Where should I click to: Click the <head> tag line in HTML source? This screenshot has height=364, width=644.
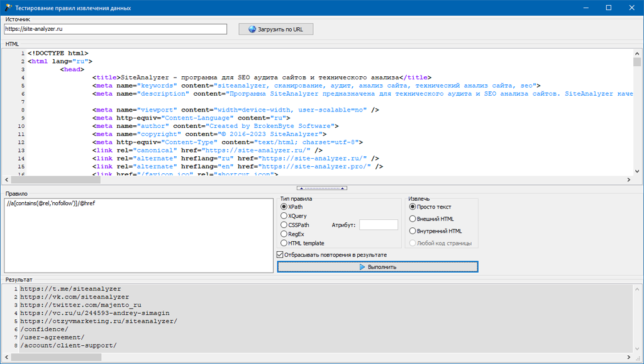point(72,69)
